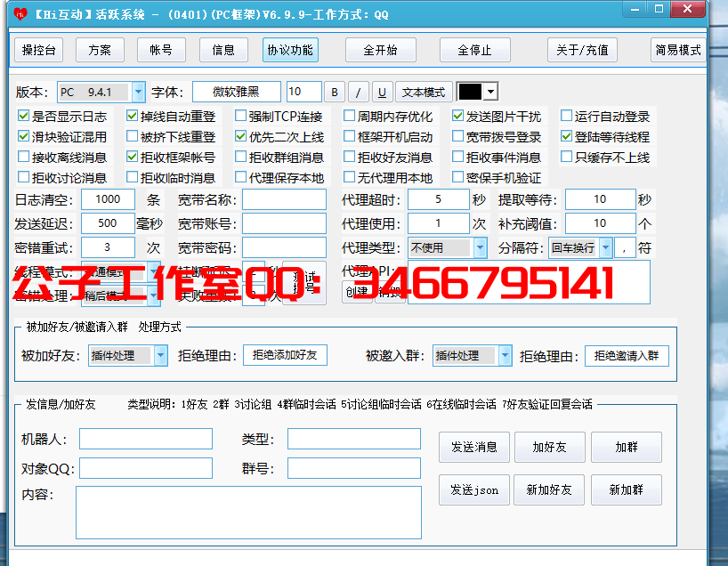Viewport: 728px width, 566px height.
Task: Expand the PC 9.4.1 version dropdown
Action: point(138,92)
